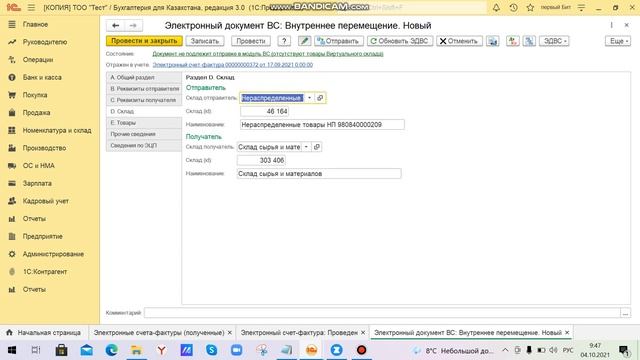
Task: Switch to Электронные счета-фактуры (полученные) tab
Action: pos(159,333)
